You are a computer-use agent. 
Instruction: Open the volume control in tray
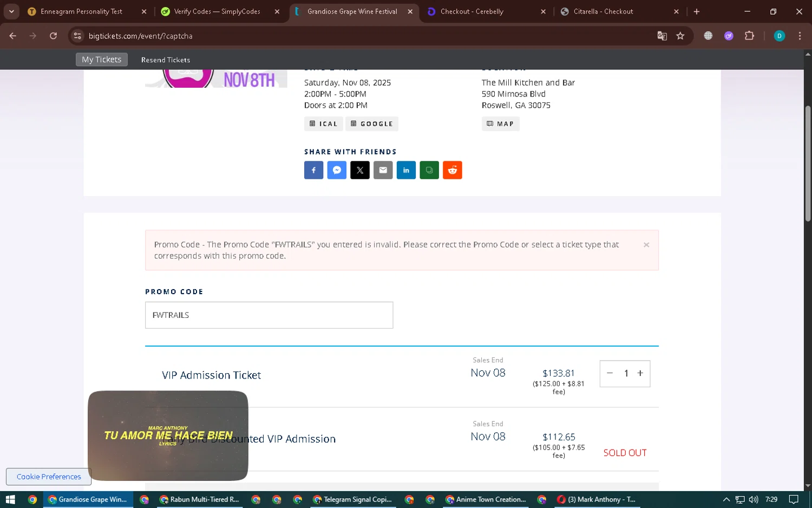coord(754,499)
